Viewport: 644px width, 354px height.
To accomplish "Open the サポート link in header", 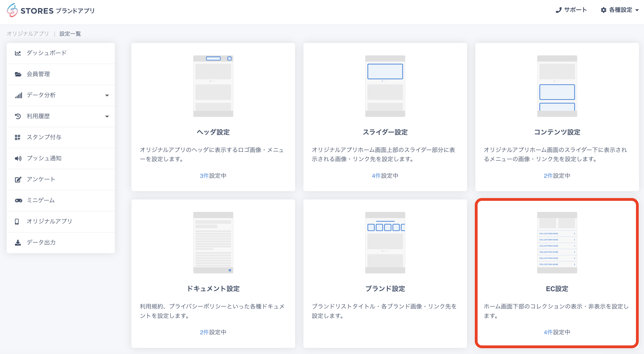I will 571,10.
